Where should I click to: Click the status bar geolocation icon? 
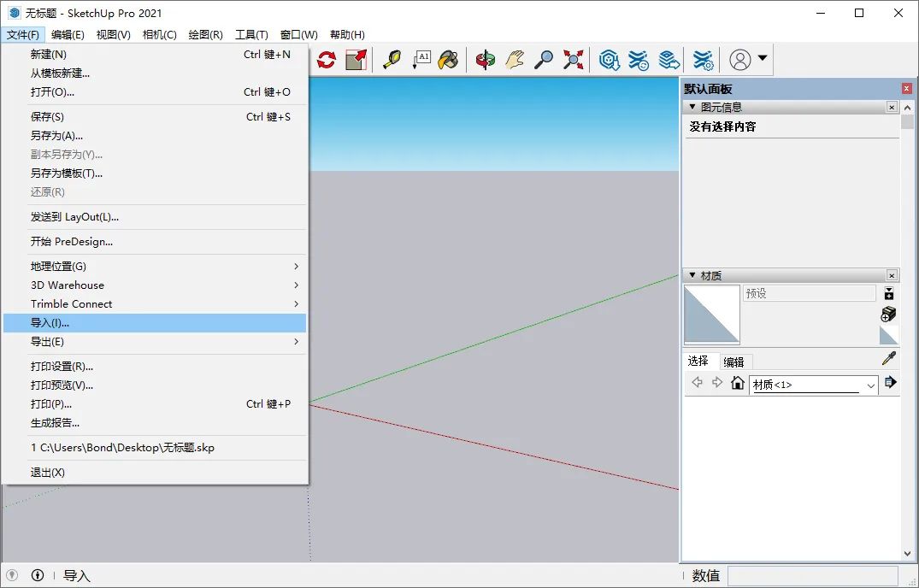coord(12,575)
